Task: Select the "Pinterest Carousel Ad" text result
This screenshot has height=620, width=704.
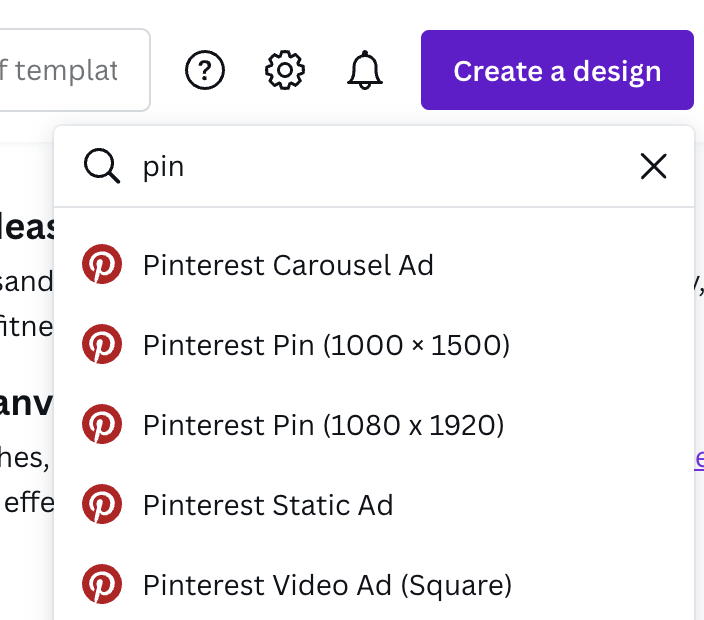Action: [x=288, y=265]
